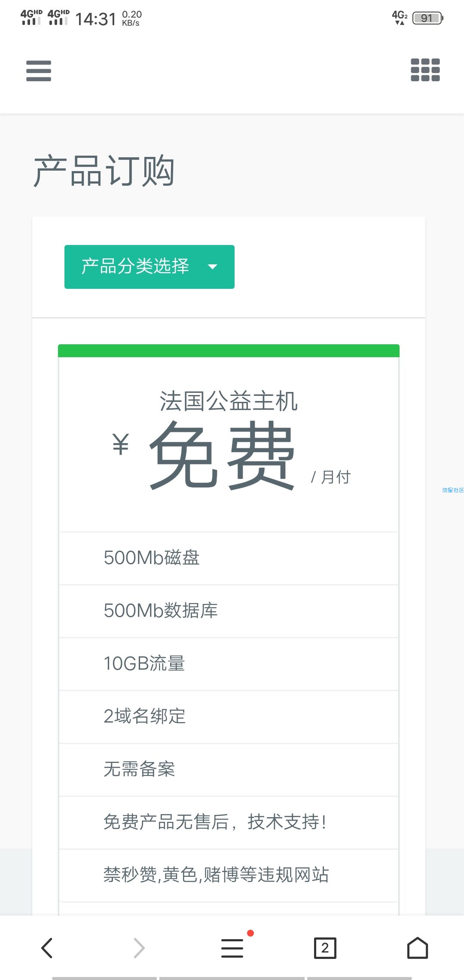Tap the 无需备案 feature row
The width and height of the screenshot is (464, 980).
pos(229,769)
